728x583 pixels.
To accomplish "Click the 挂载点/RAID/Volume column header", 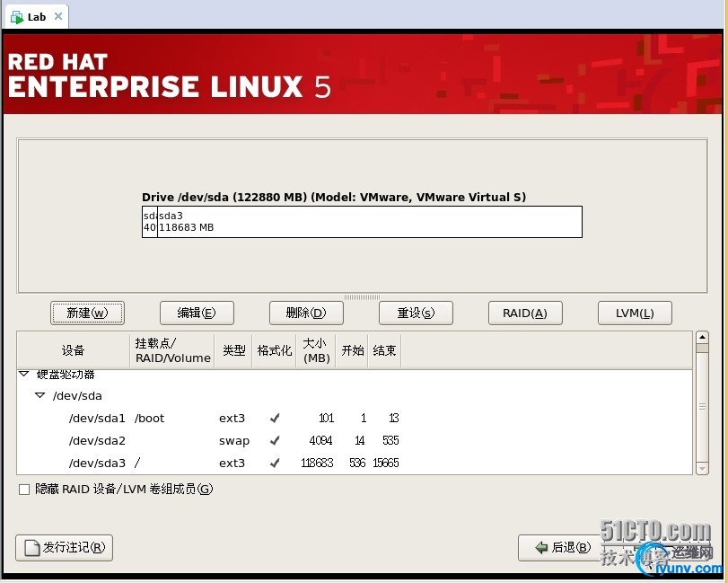I will (172, 350).
